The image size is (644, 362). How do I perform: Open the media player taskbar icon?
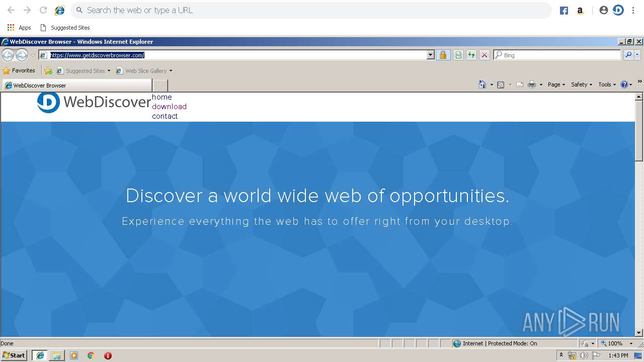74,355
